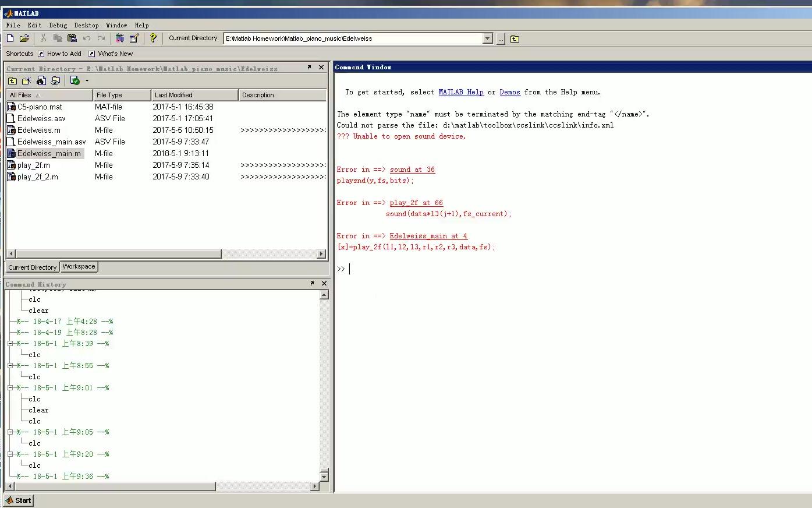
Task: Open GUIDE from the toolbar
Action: [x=134, y=38]
